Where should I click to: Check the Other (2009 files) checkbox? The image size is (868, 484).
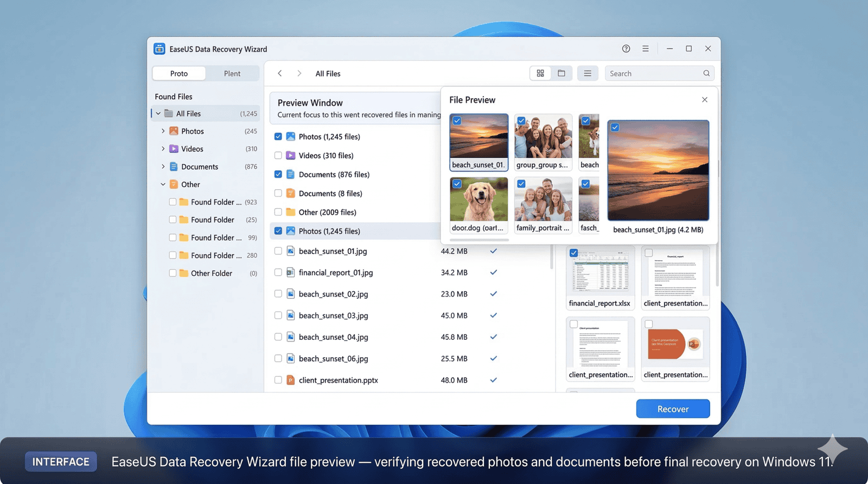278,212
